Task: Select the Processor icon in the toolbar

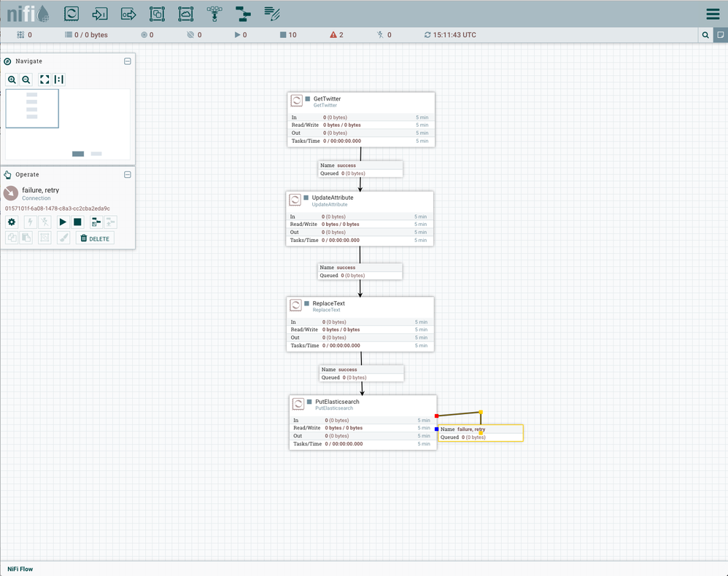Action: 71,13
